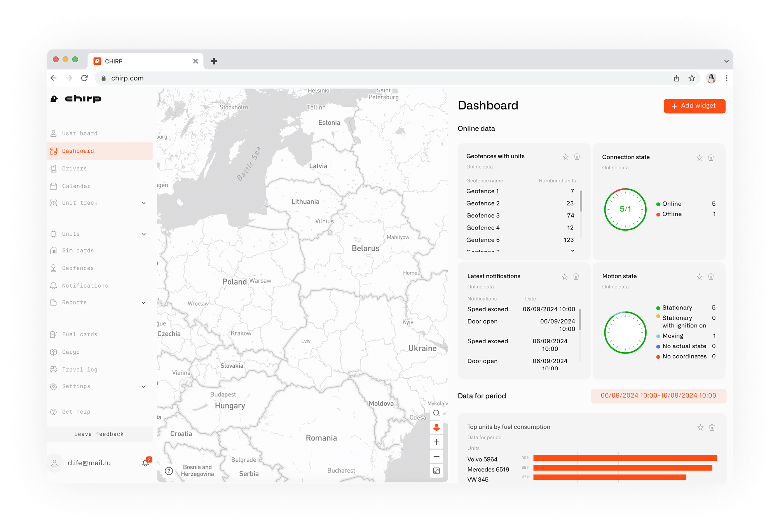Click the Unit track target icon
This screenshot has height=532, width=780.
54,203
